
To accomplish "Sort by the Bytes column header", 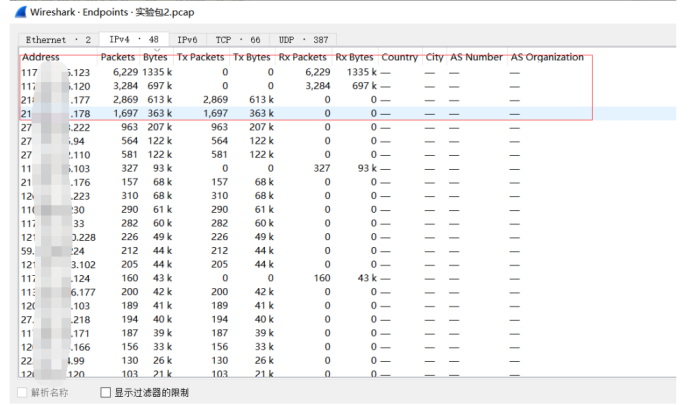I will pos(155,57).
